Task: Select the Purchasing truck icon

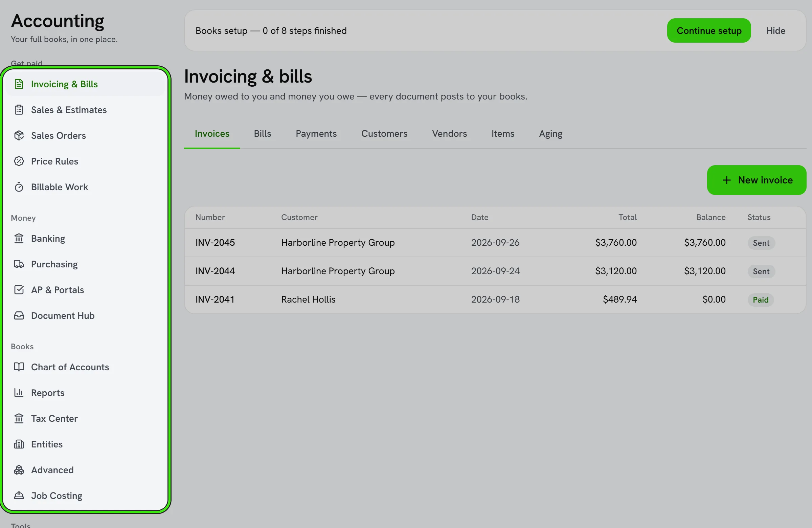Action: pyautogui.click(x=19, y=264)
